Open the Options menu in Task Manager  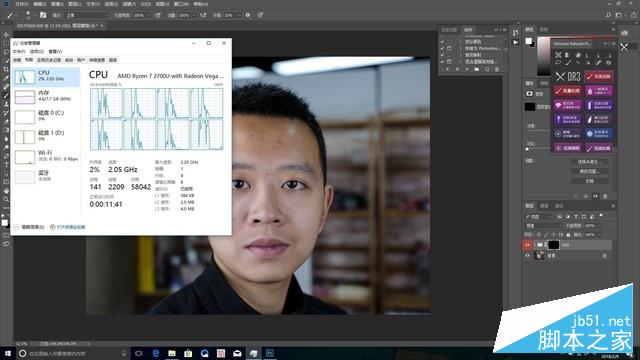[37, 51]
